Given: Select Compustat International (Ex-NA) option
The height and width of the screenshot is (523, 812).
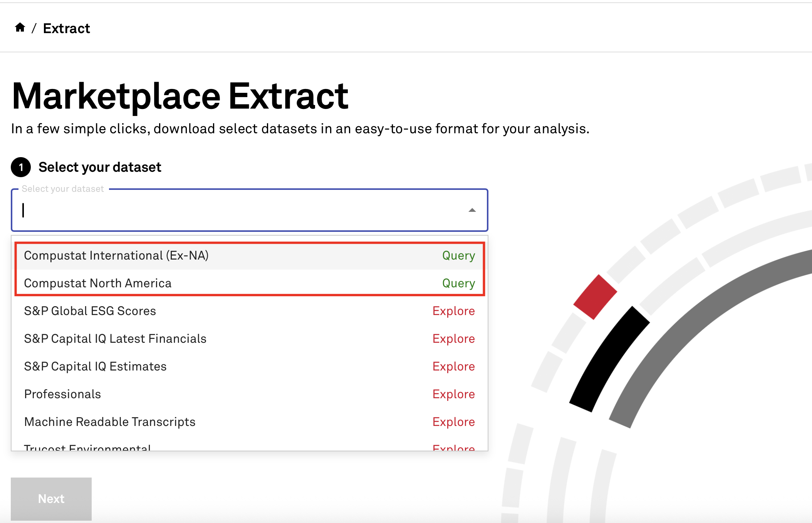Looking at the screenshot, I should click(x=250, y=256).
